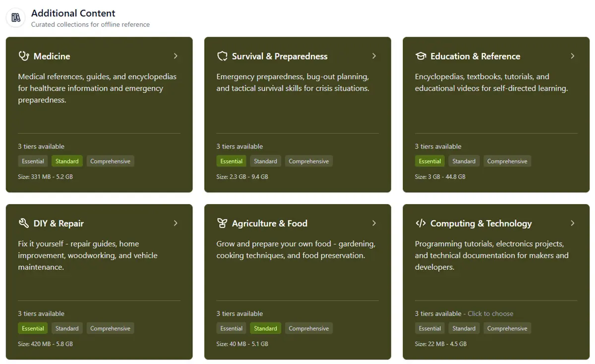The image size is (595, 364).
Task: Click the stethoscope icon on Medicine card
Action: point(24,56)
